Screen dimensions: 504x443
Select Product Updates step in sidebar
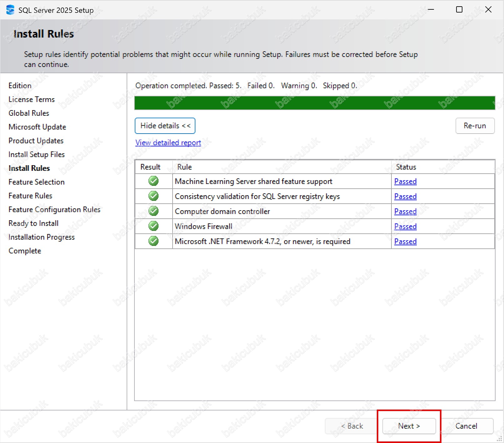(36, 141)
